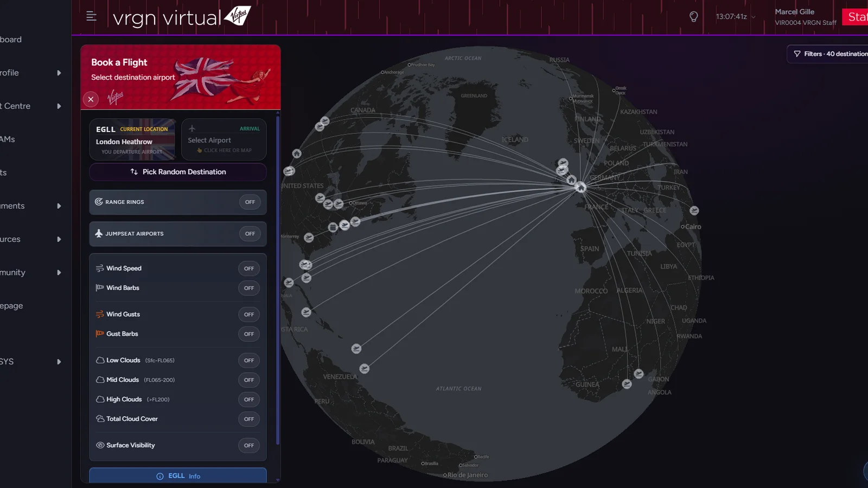Click the Total Cloud Cover icon
Image resolution: width=868 pixels, height=488 pixels.
[x=100, y=419]
